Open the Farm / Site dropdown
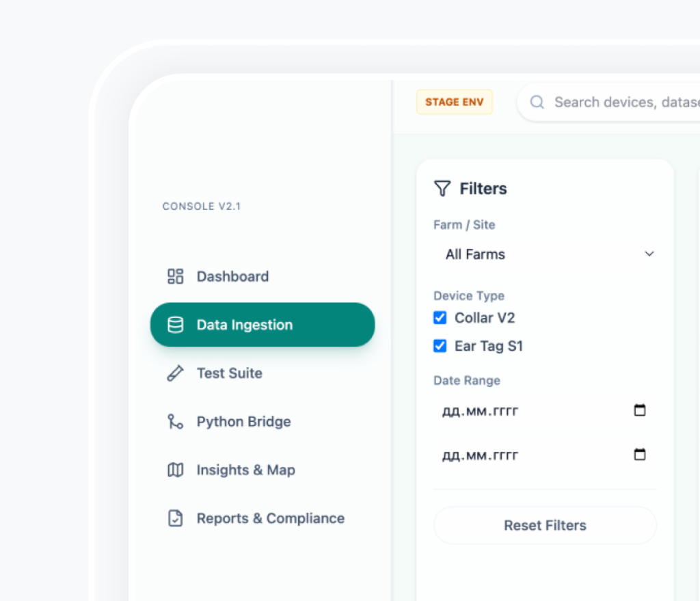The height and width of the screenshot is (601, 700). click(x=545, y=254)
